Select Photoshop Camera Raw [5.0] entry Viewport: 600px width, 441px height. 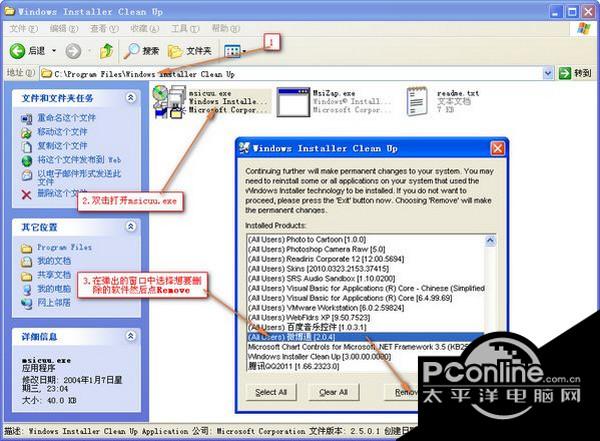(x=316, y=249)
